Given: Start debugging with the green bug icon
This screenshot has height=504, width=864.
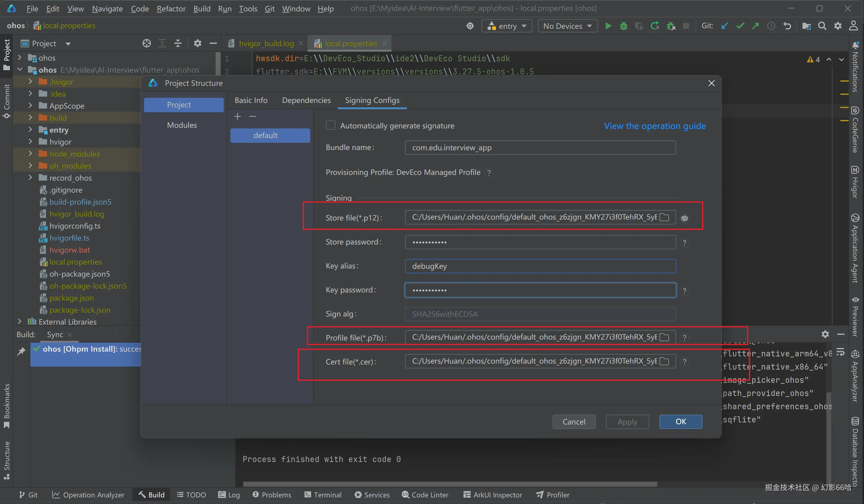Looking at the screenshot, I should pyautogui.click(x=624, y=26).
